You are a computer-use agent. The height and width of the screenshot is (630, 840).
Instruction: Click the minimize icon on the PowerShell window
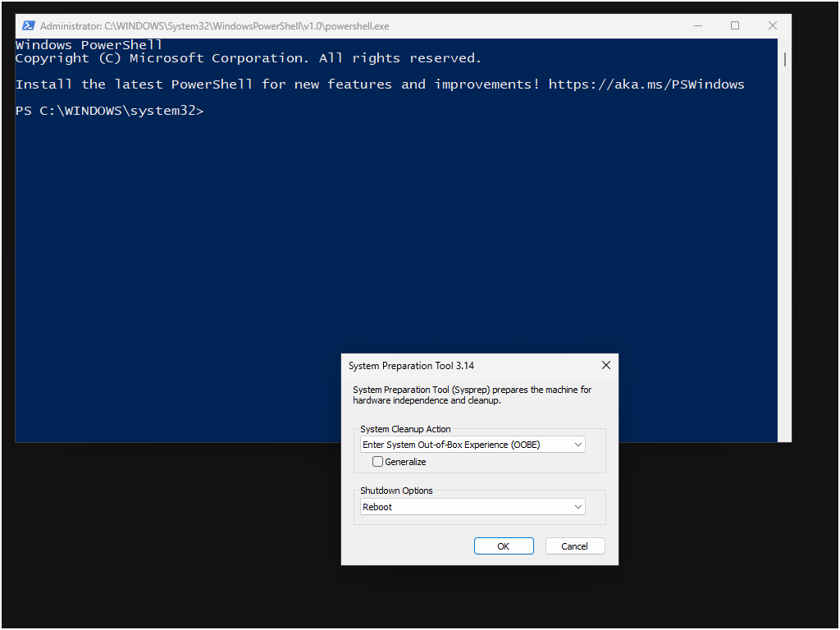pos(698,25)
